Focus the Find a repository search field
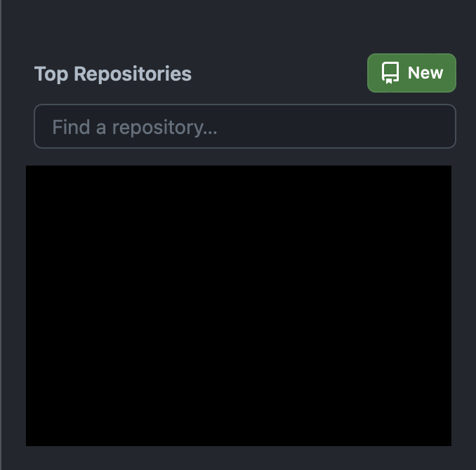 [x=245, y=126]
